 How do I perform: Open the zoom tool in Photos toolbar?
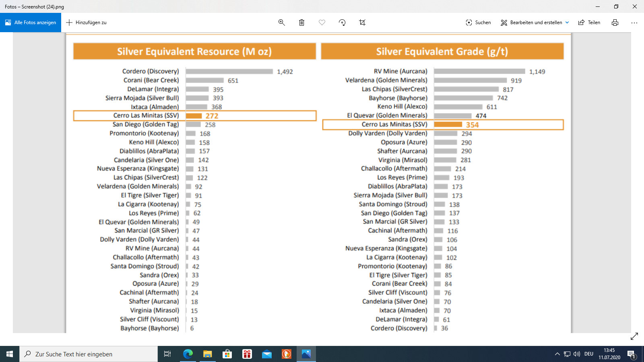[x=282, y=23]
